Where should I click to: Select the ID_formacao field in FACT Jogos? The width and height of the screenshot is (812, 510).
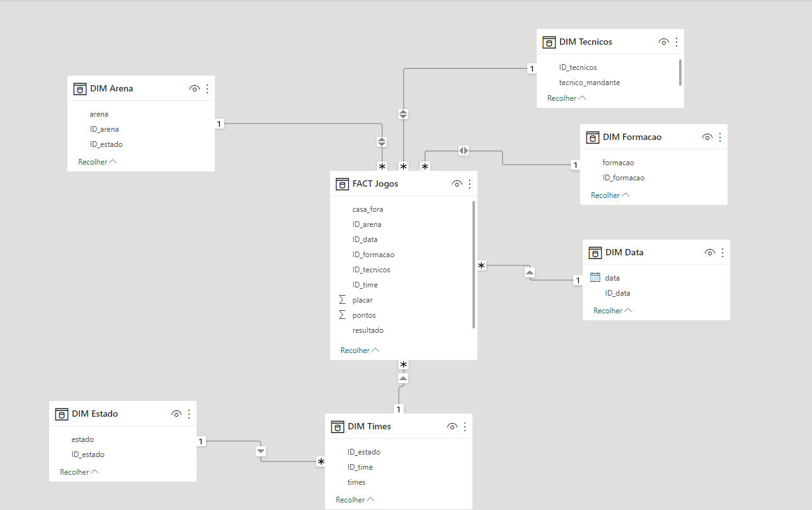click(x=373, y=255)
